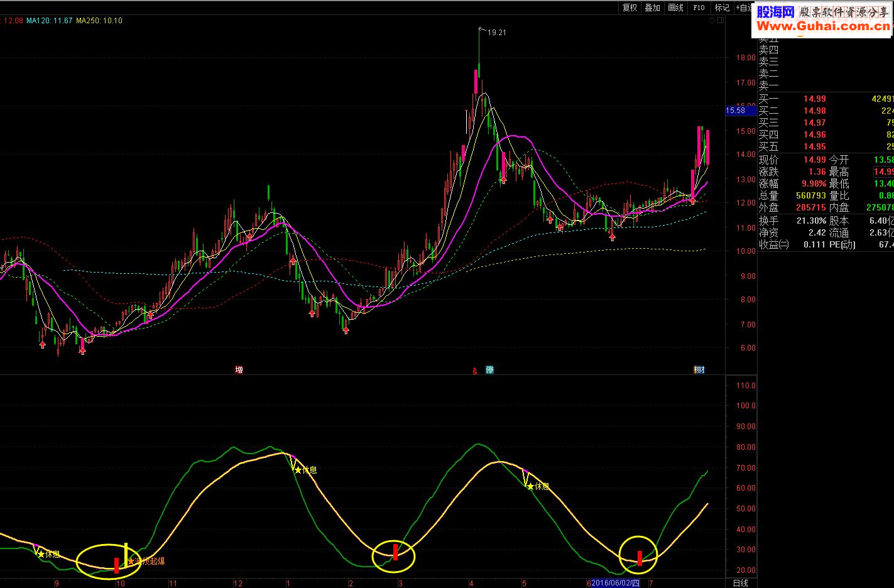
Task: Open the 叠加 overlay option
Action: [653, 8]
